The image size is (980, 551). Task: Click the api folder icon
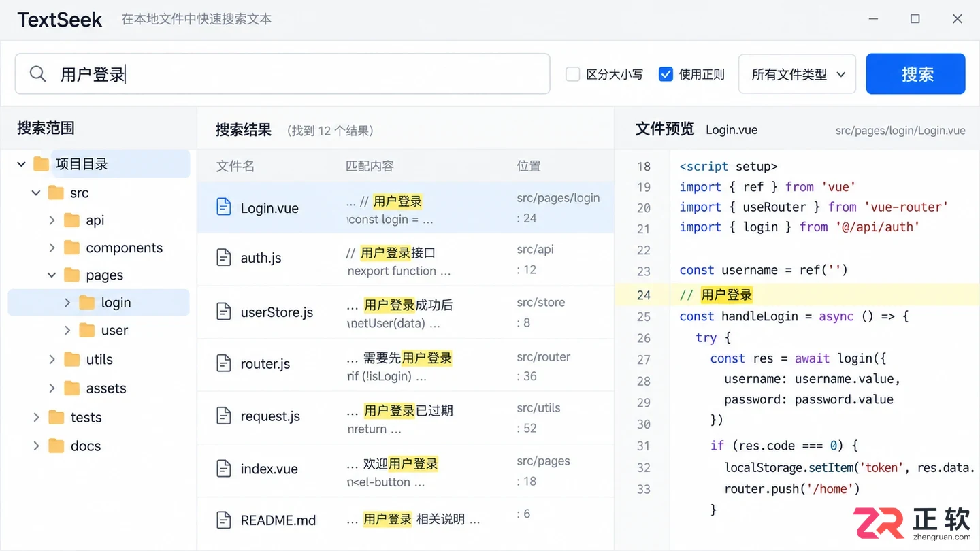coord(71,220)
